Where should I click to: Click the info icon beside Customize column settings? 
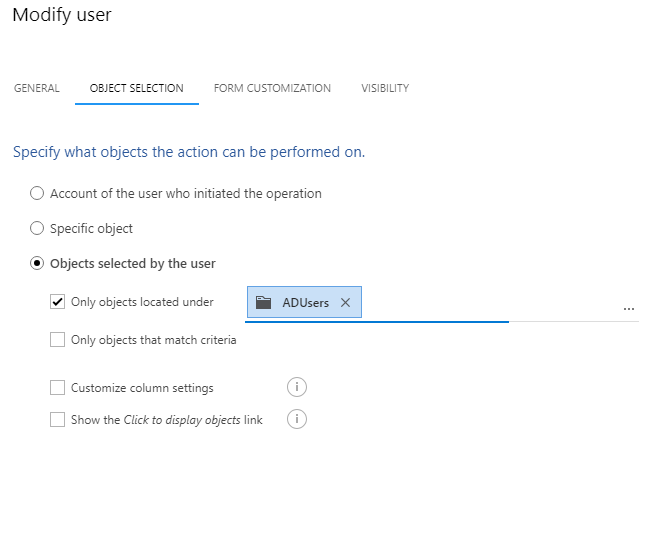[x=296, y=387]
